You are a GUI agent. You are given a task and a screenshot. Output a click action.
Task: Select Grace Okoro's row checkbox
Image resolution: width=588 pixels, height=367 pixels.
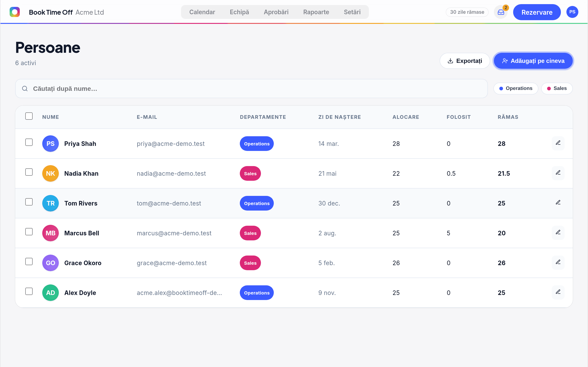click(29, 262)
